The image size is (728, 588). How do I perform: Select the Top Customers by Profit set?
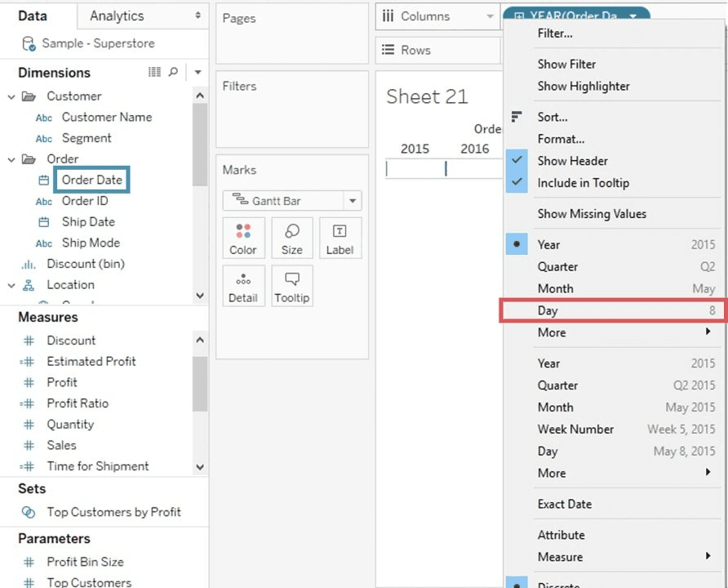tap(113, 512)
